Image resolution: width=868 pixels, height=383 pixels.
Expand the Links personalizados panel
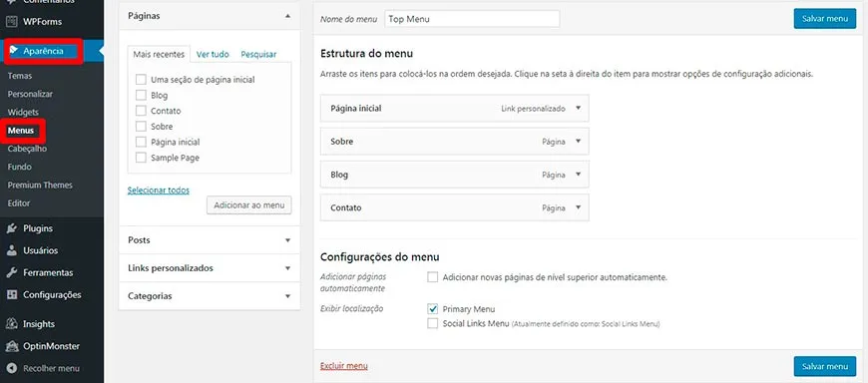coord(287,268)
